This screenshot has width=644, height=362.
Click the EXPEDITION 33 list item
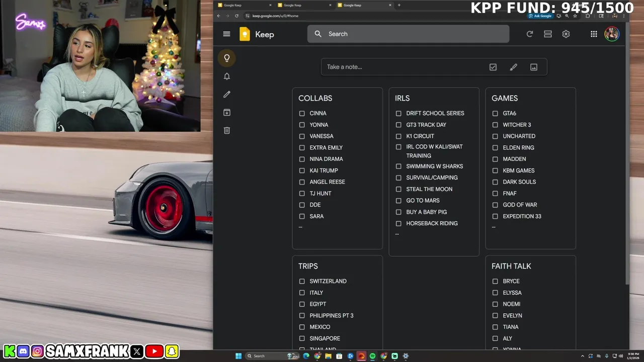click(522, 216)
